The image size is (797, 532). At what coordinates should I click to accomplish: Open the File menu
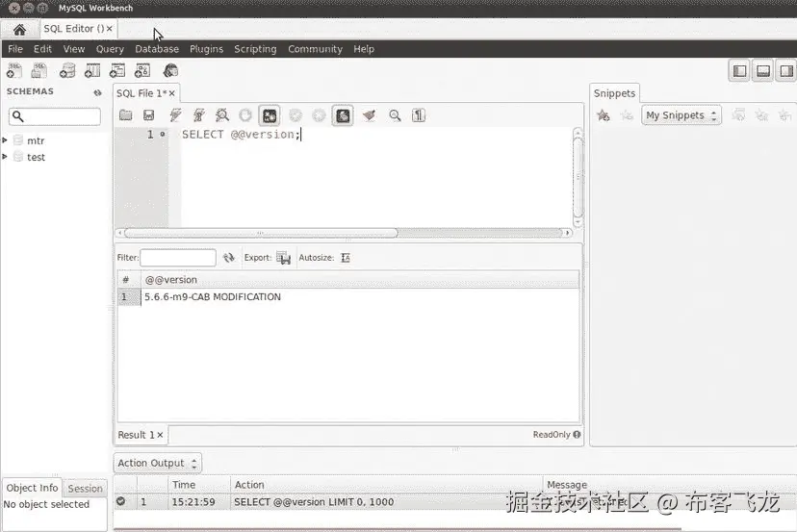tap(15, 49)
